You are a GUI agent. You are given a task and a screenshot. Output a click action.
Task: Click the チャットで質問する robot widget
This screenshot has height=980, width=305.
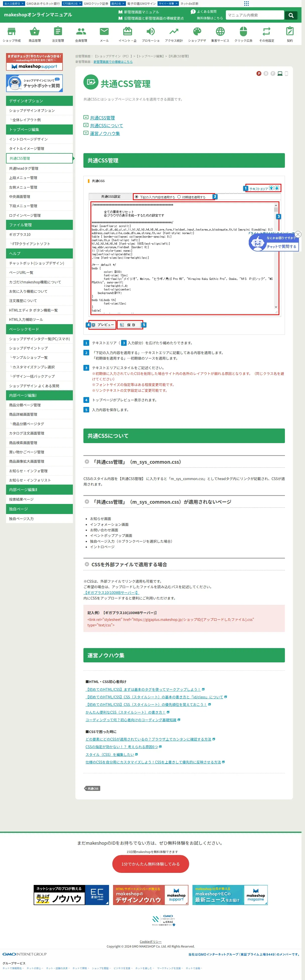pyautogui.click(x=274, y=243)
